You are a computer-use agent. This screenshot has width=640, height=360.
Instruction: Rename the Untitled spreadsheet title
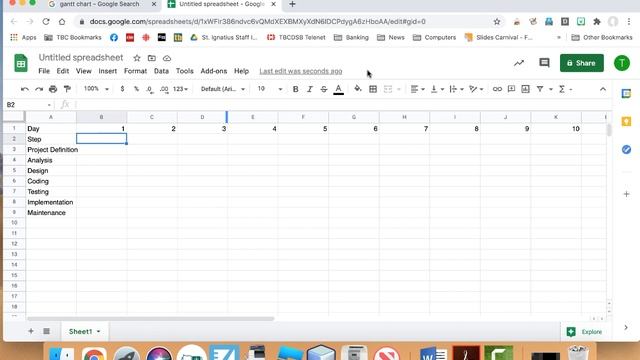click(x=81, y=58)
